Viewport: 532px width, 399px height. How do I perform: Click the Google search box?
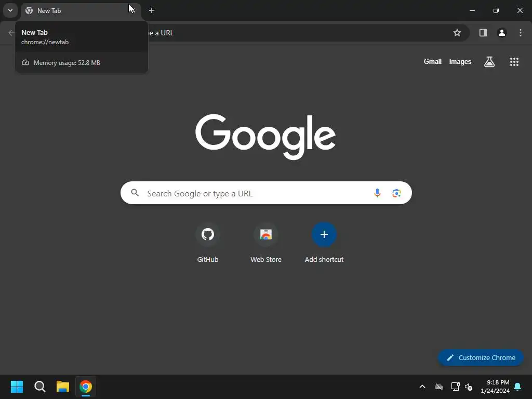coord(266,193)
